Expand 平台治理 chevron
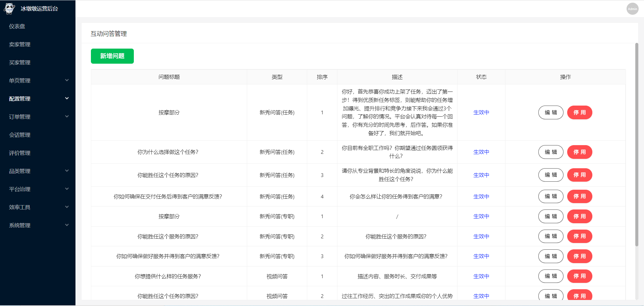 [x=67, y=189]
